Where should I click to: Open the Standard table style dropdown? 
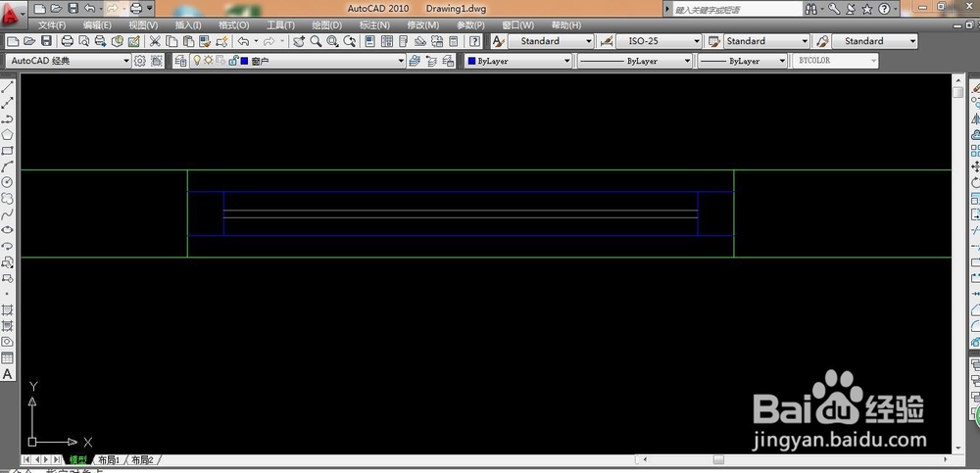767,41
